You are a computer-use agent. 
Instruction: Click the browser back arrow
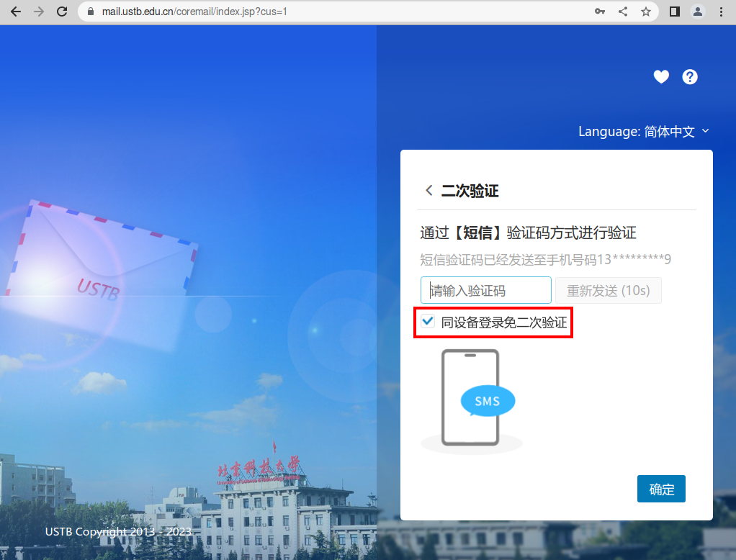pos(16,12)
